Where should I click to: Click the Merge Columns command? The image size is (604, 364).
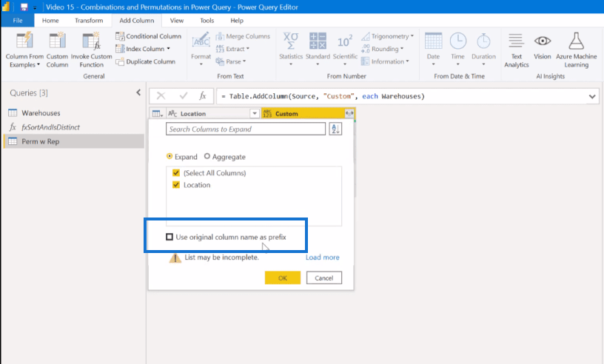[x=243, y=36]
